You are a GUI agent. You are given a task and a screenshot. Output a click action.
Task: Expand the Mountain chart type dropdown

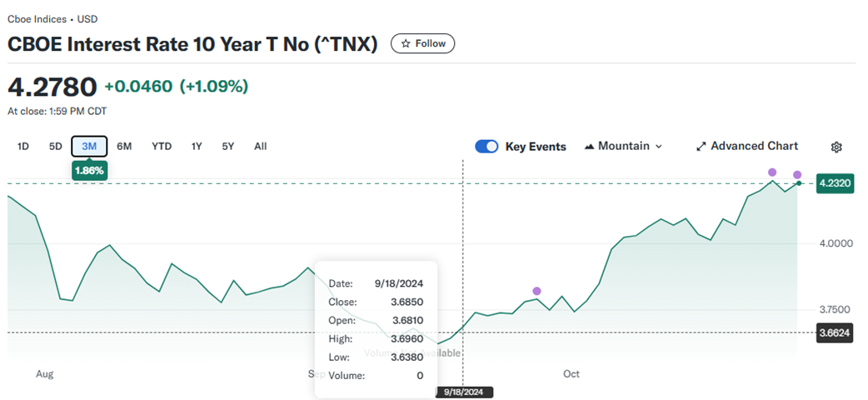point(623,147)
